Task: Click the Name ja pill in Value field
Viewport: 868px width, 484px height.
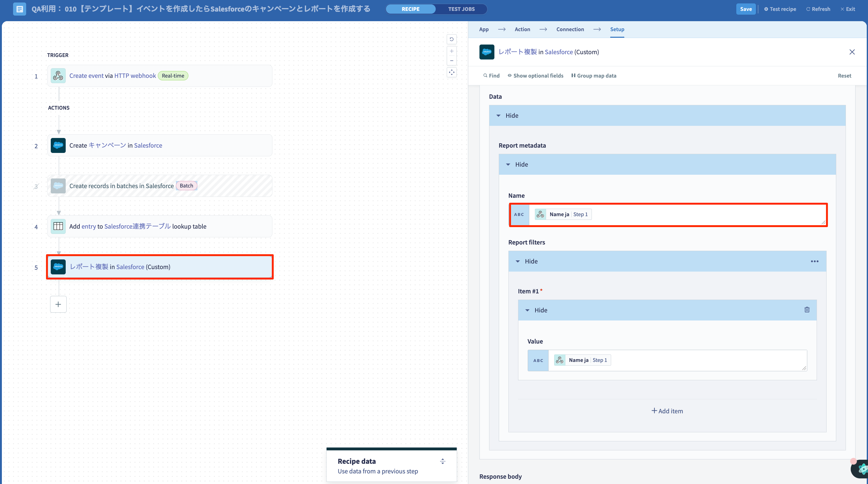Action: click(582, 360)
